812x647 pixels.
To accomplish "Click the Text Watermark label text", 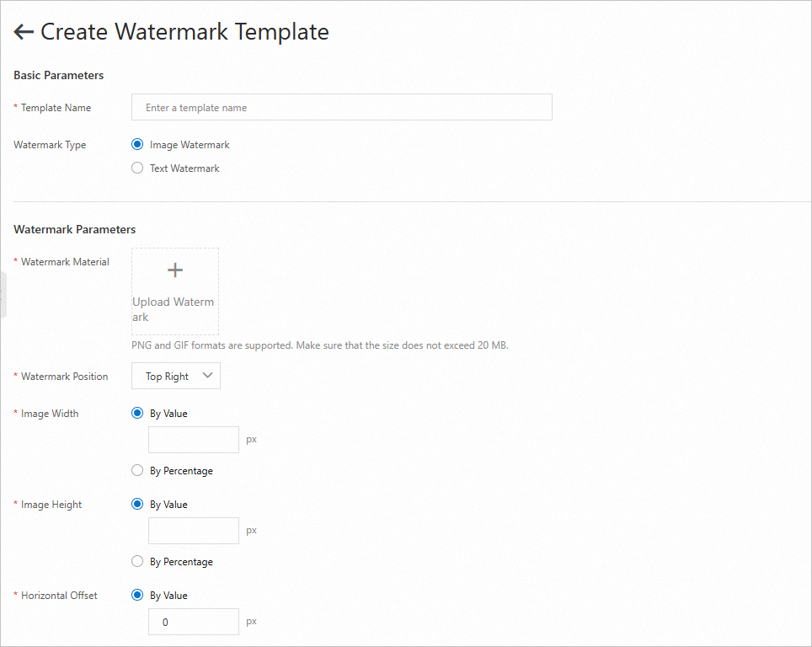I will coord(184,168).
